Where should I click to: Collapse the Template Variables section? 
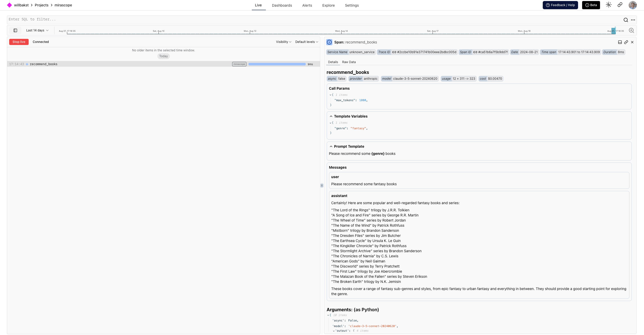tap(331, 116)
